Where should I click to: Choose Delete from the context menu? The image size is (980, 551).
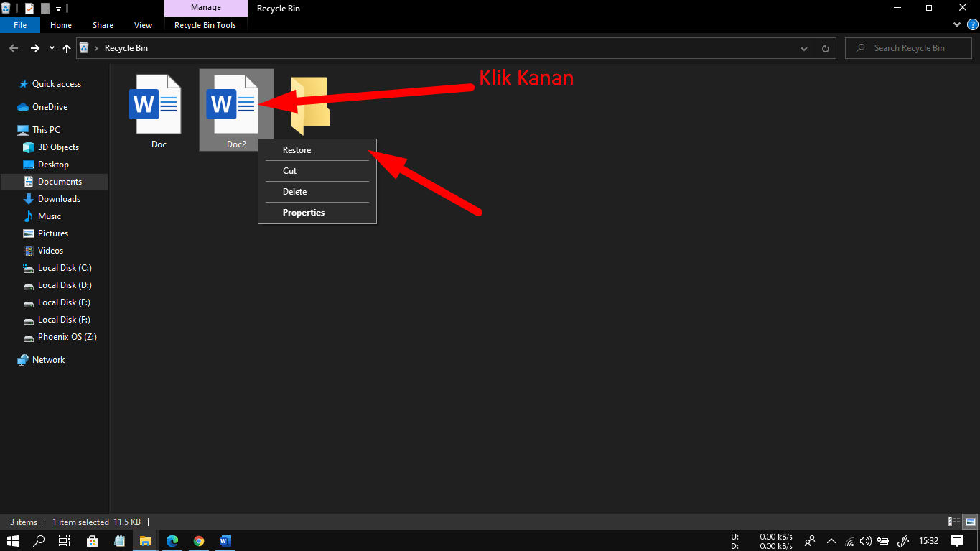(317, 192)
